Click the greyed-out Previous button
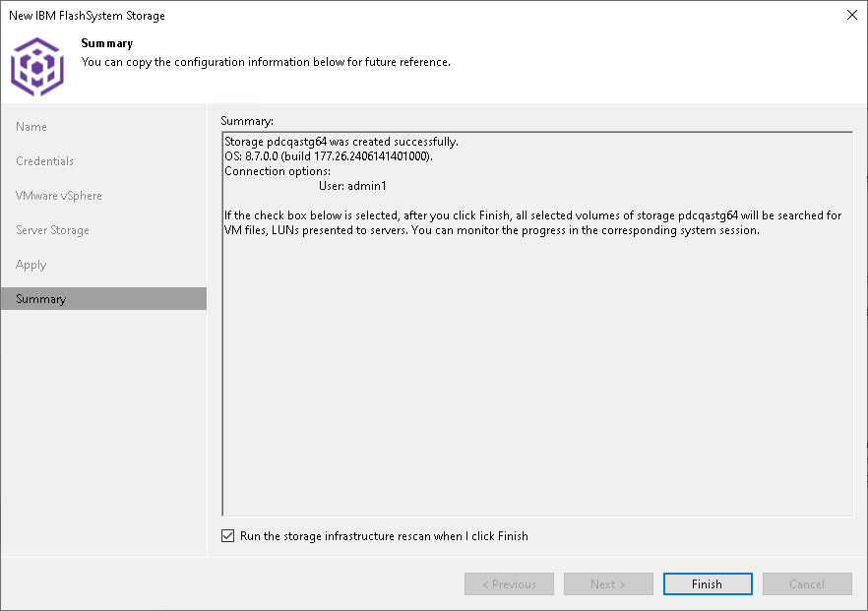This screenshot has width=868, height=611. (510, 583)
